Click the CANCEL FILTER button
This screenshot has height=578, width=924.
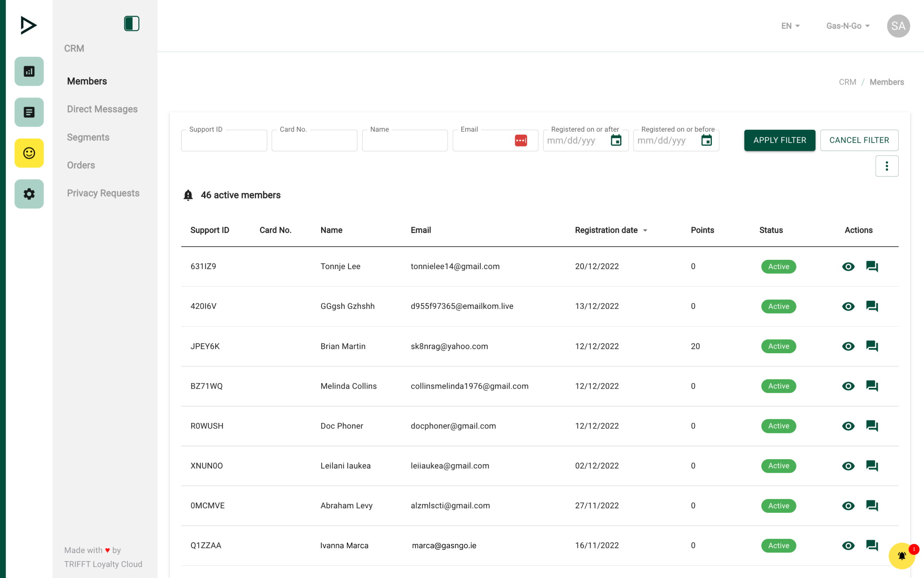coord(859,140)
